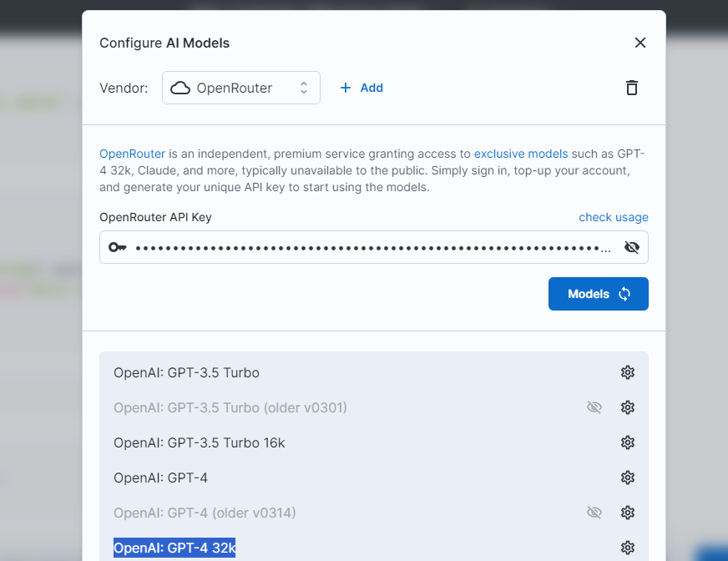Open the OpenRouter website link

pos(132,154)
